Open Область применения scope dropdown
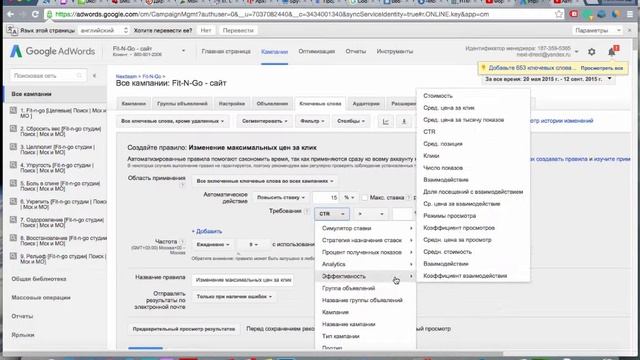This screenshot has height=360, width=640. click(x=264, y=181)
